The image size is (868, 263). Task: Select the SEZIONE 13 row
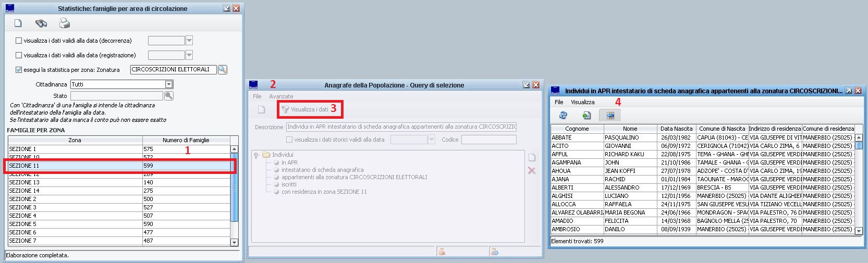(x=119, y=182)
